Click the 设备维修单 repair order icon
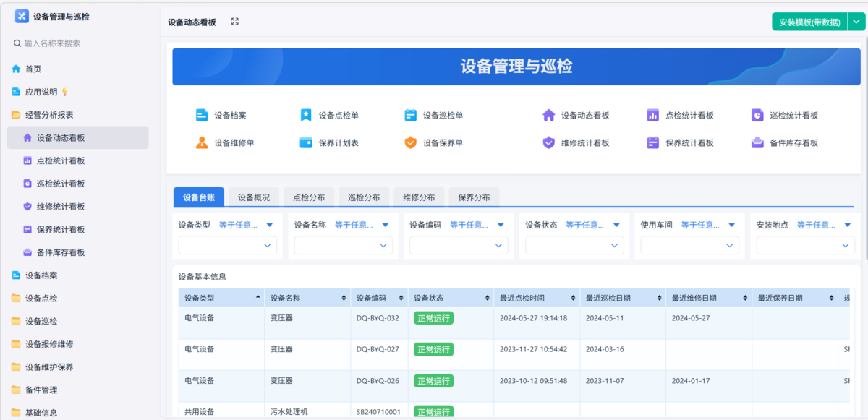Screen dimensions: 868x420 pos(202,142)
